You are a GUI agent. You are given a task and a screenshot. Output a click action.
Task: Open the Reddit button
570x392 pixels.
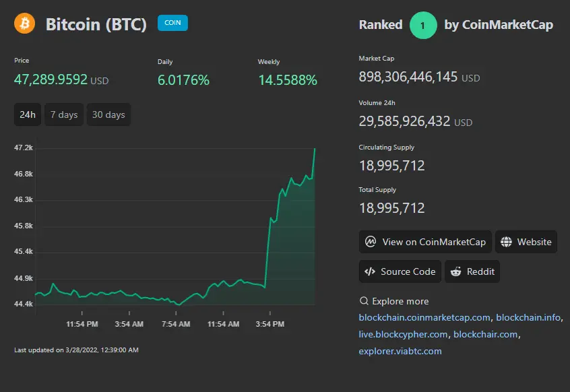pos(472,271)
